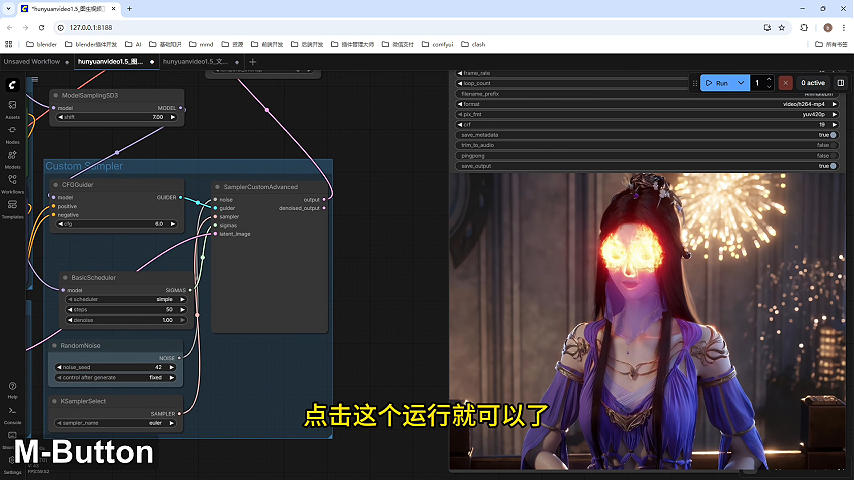Screen dimensions: 854x480
Task: Collapse the ModelSamplingSD3 node via its dot
Action: pyautogui.click(x=56, y=95)
